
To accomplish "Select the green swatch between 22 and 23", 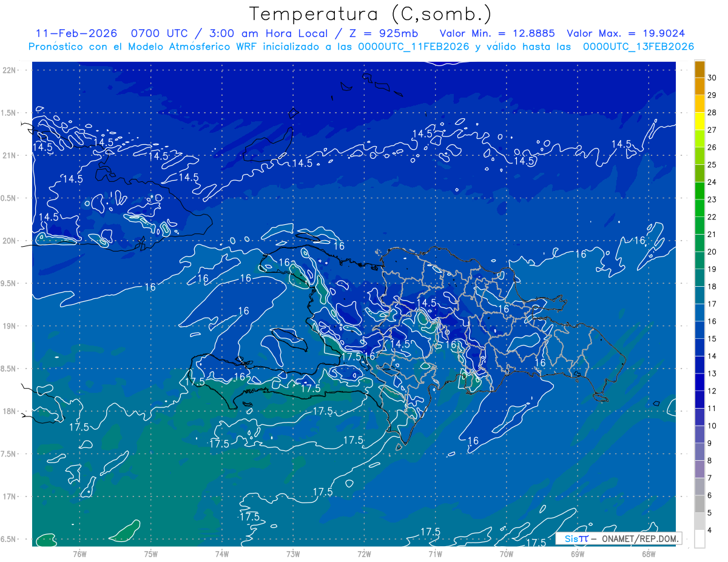I will click(699, 209).
